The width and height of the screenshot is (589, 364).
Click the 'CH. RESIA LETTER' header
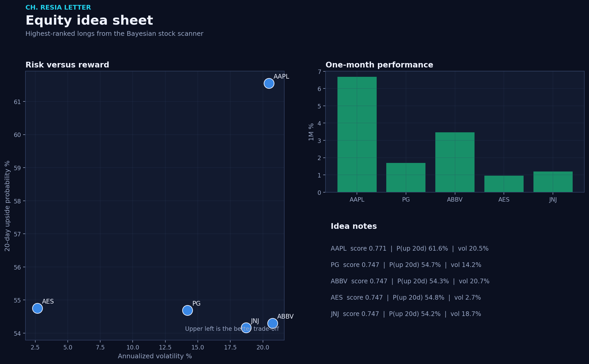point(58,8)
